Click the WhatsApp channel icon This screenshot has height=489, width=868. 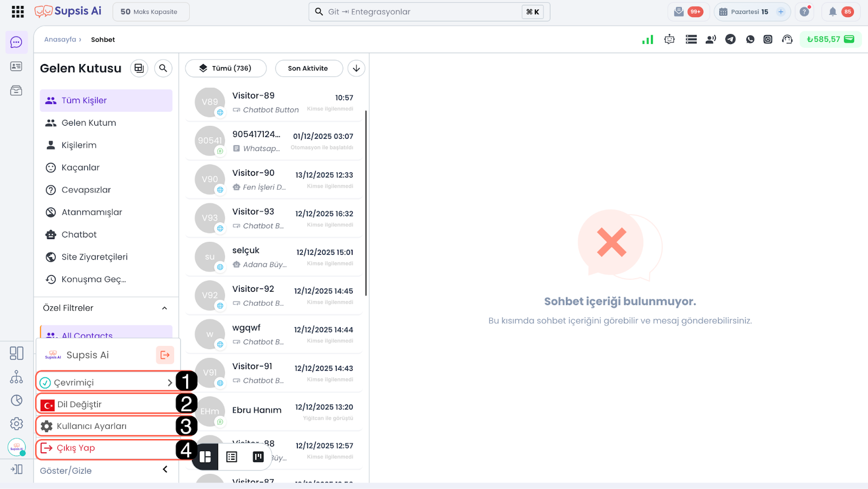coord(750,39)
